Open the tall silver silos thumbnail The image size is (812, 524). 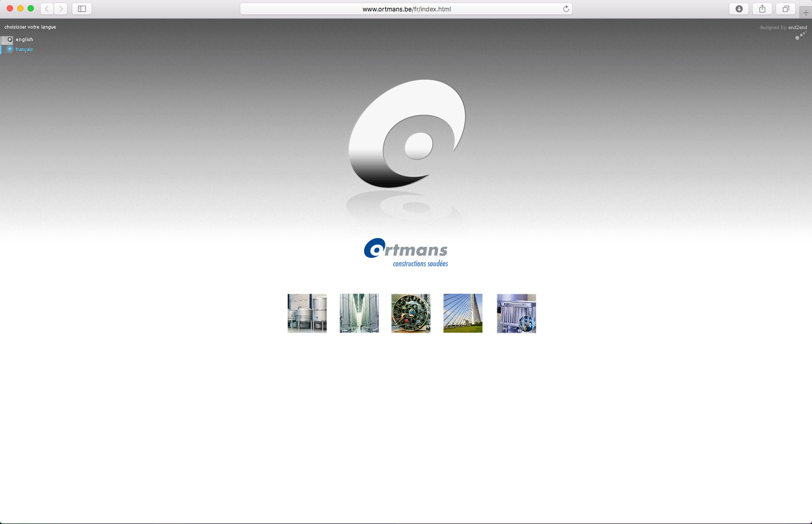pyautogui.click(x=359, y=313)
